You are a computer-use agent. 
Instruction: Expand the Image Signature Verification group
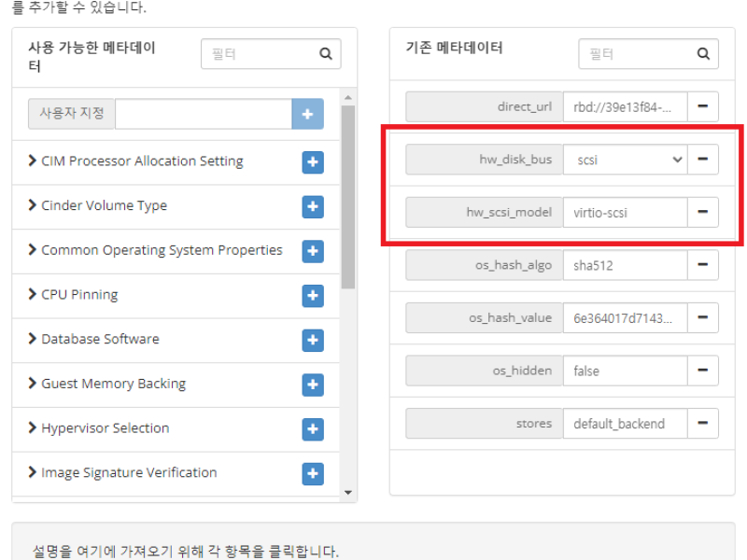(32, 472)
